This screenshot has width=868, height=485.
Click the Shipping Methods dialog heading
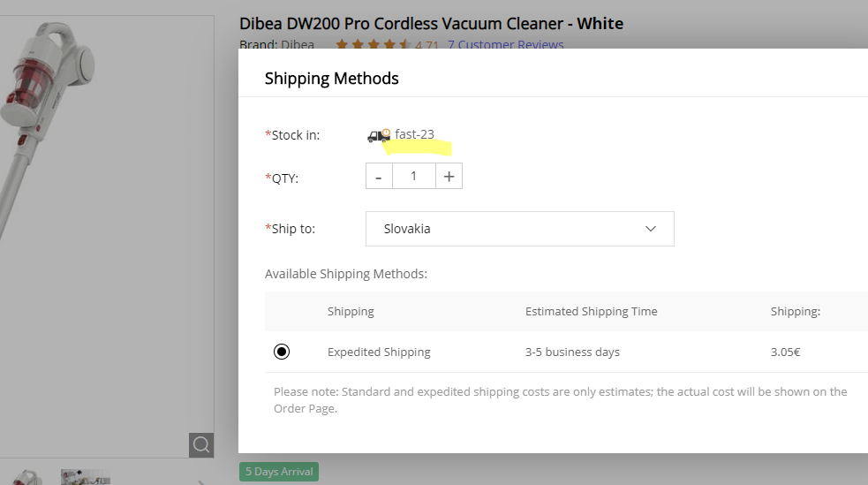pos(332,79)
